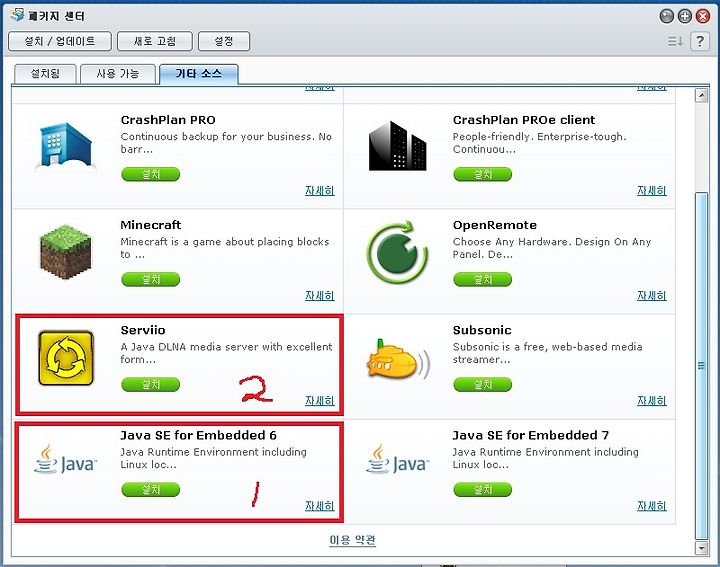Click the CrashPlan PRO building icon
Screen dimensions: 720x567
tap(66, 147)
